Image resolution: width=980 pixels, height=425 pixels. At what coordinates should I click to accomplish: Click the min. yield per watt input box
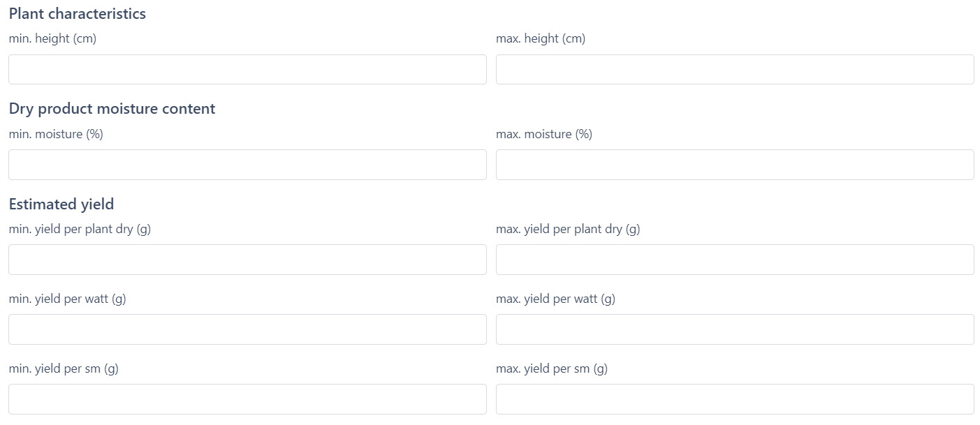247,329
